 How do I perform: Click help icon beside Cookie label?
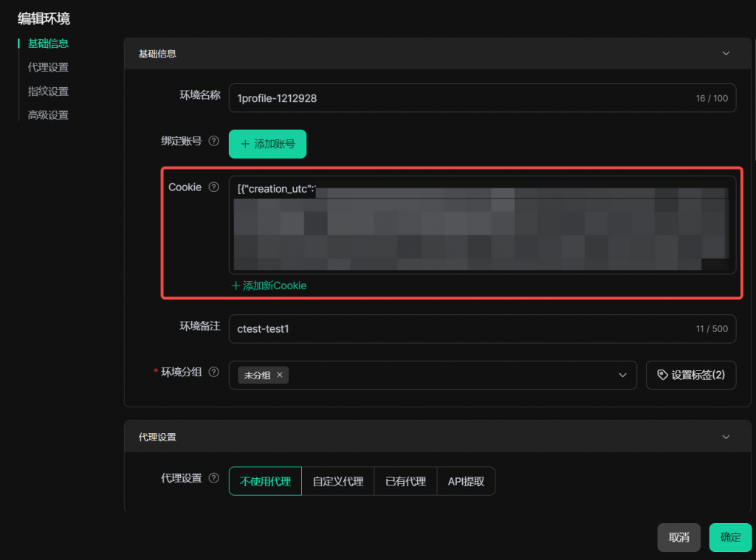[x=214, y=187]
